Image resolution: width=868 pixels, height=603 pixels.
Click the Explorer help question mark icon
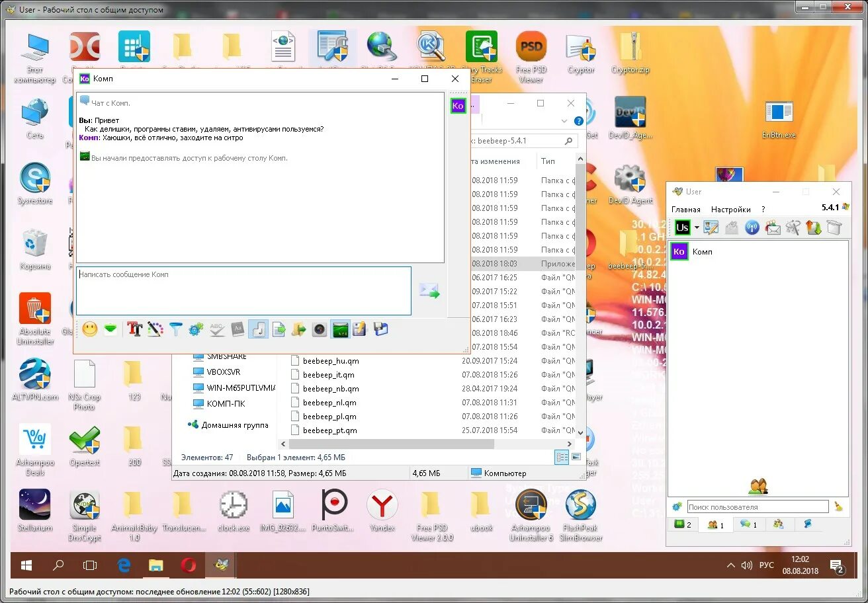pos(579,121)
